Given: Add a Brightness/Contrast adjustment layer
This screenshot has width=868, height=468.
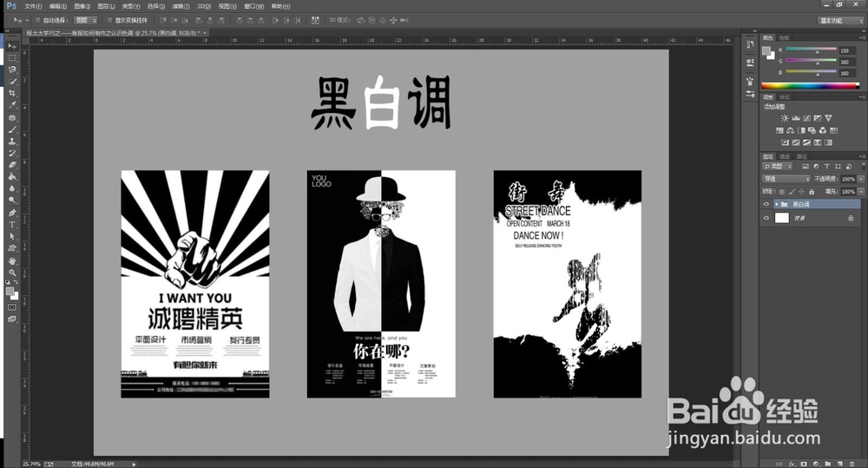Looking at the screenshot, I should tap(785, 118).
